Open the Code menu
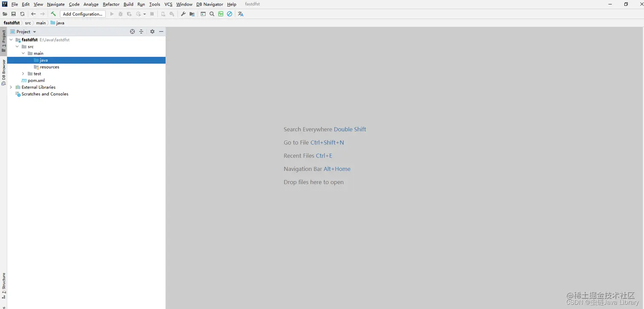 pyautogui.click(x=74, y=4)
